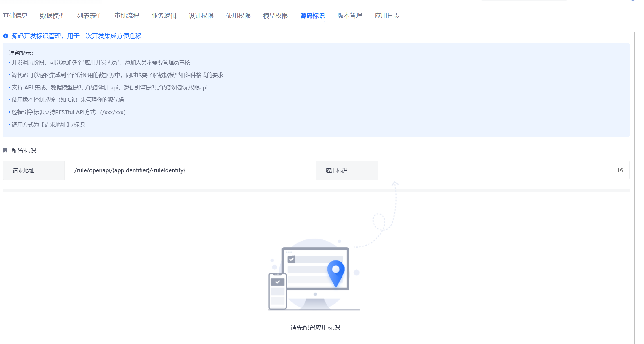This screenshot has width=644, height=344.
Task: Switch to the 数据模型 tab
Action: (52, 16)
